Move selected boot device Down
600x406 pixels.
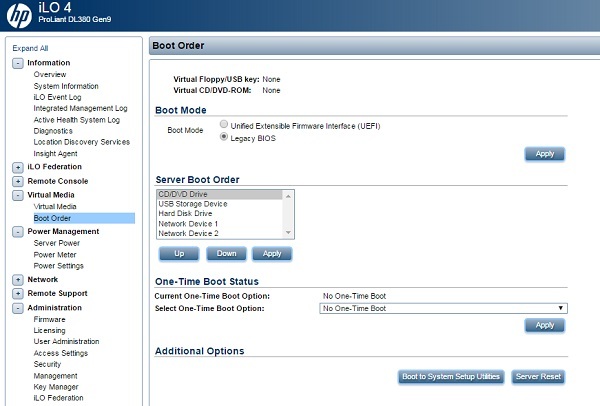click(x=226, y=254)
